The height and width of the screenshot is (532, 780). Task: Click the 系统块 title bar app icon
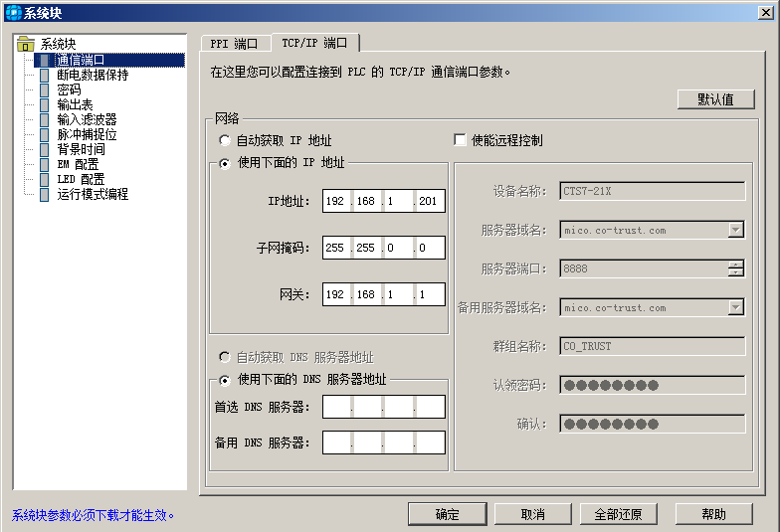[x=14, y=12]
